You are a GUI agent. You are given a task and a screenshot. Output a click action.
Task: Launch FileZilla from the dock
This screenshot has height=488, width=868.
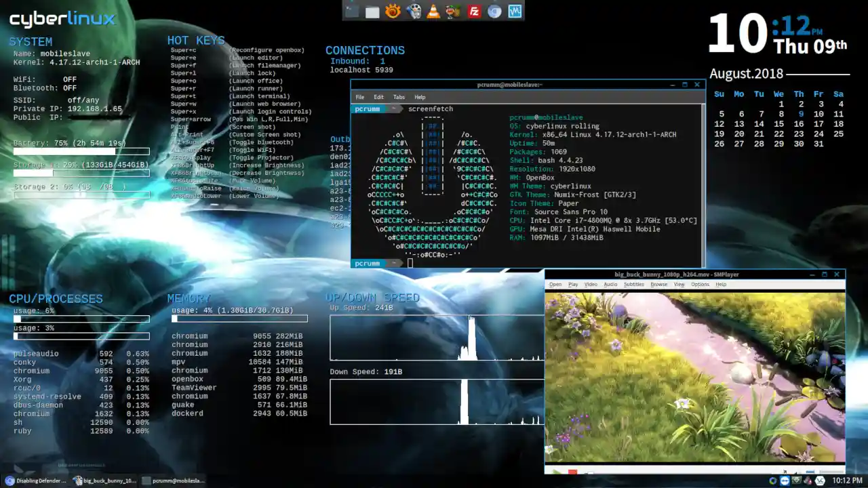(475, 11)
